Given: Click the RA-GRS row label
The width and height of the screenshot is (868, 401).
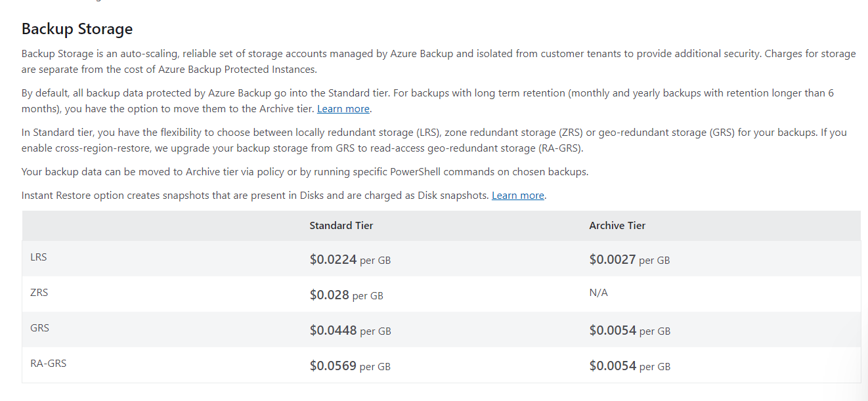Looking at the screenshot, I should 48,364.
